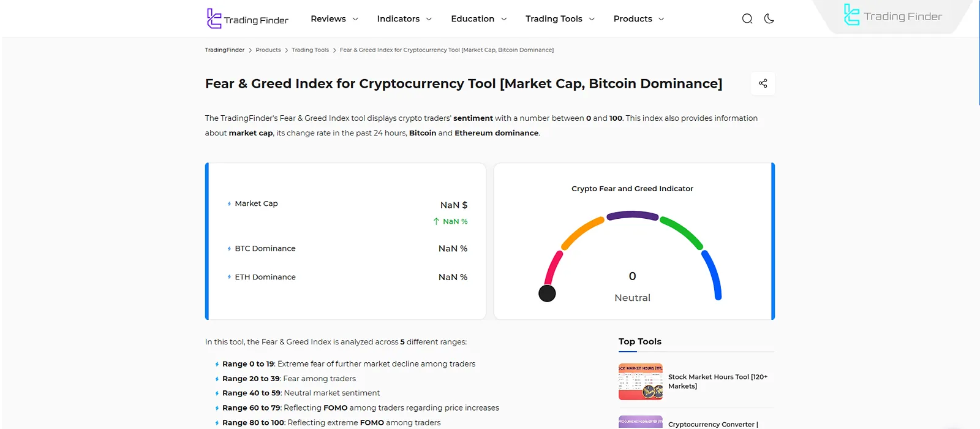Click the 'Range 0 to 19' list item
This screenshot has height=429, width=980.
click(349, 364)
